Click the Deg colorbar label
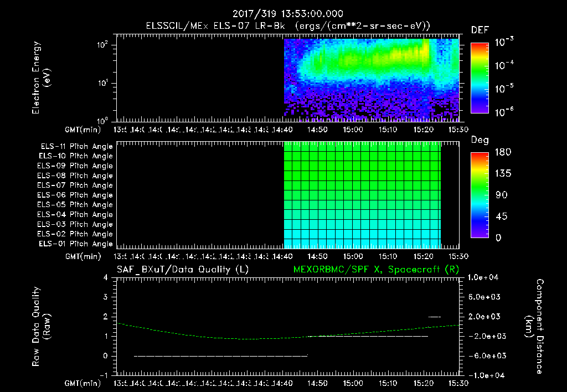Screen dimensions: 567x392 pyautogui.click(x=480, y=140)
